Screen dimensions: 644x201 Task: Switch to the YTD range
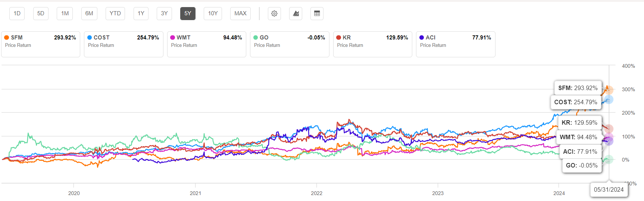115,14
